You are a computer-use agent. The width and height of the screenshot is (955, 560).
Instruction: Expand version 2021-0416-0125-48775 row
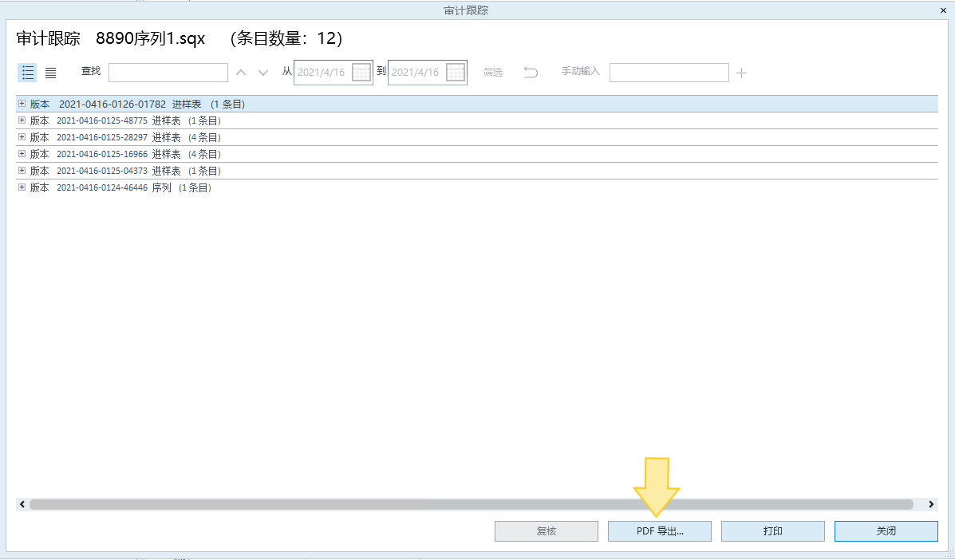tap(22, 120)
